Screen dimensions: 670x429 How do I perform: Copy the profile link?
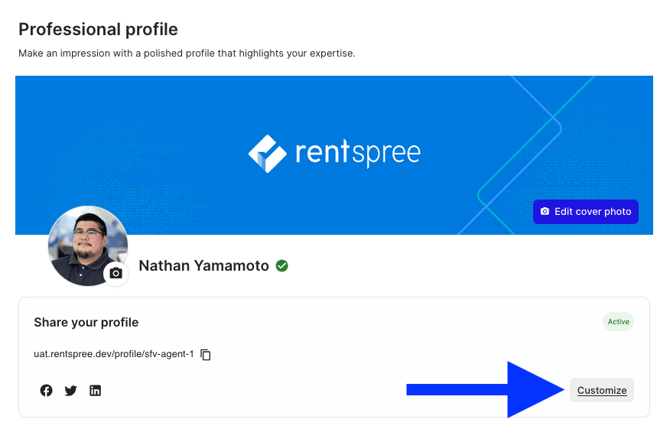click(x=206, y=355)
